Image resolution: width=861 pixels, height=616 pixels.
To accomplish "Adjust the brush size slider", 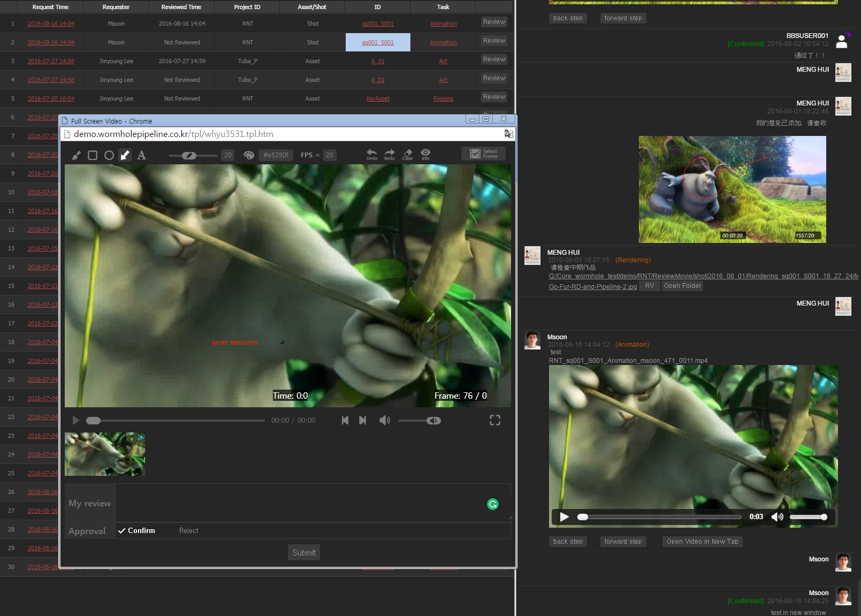I will pos(193,156).
